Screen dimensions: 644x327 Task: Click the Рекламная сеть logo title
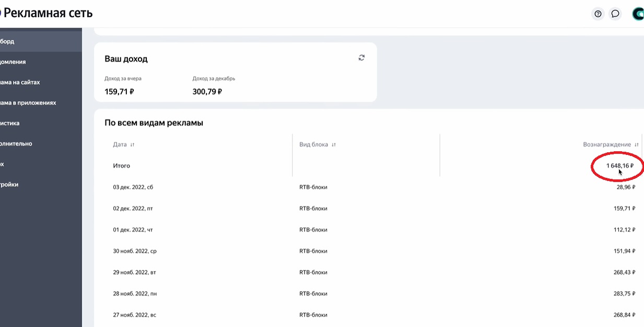coord(47,13)
